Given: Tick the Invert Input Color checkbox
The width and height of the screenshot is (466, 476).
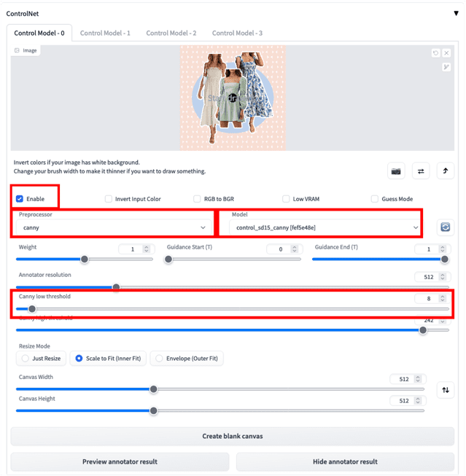Looking at the screenshot, I should pos(109,199).
